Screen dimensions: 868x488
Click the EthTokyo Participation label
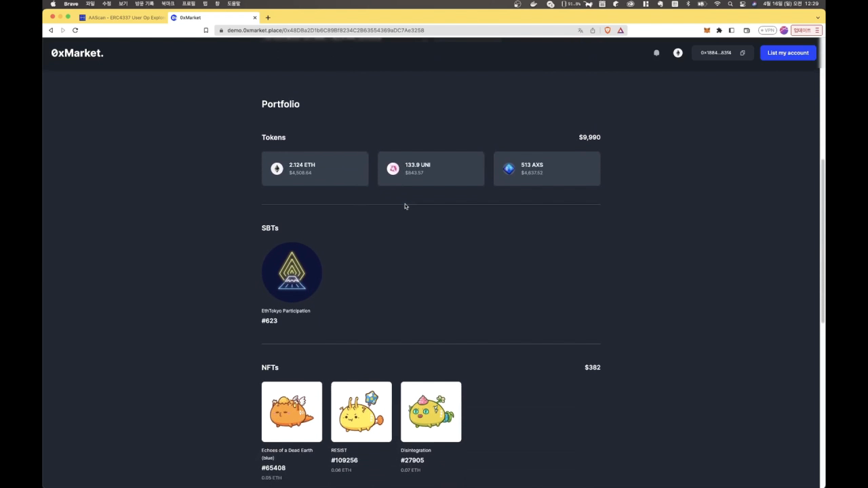pos(285,310)
